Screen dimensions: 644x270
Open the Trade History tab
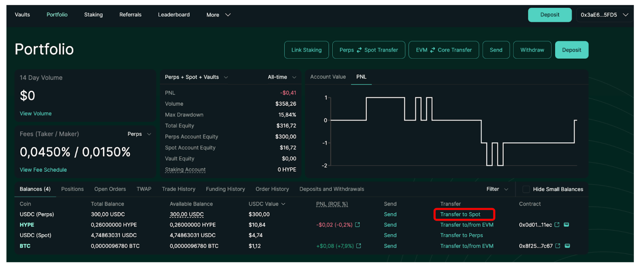178,189
